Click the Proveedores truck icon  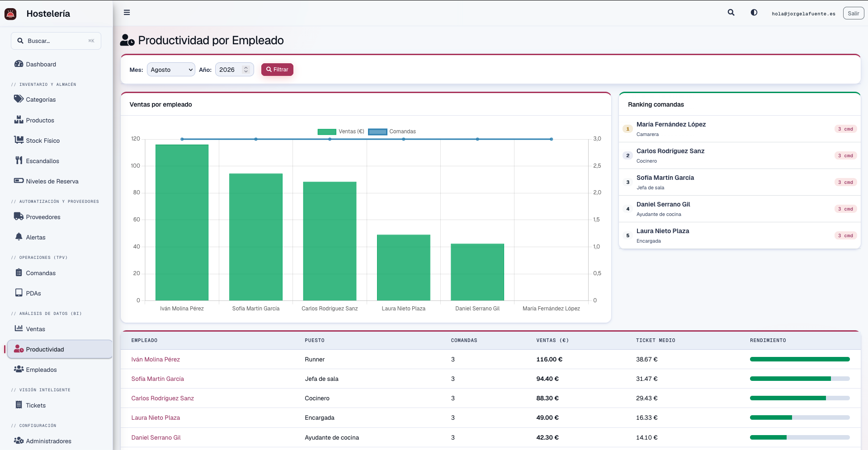click(19, 216)
